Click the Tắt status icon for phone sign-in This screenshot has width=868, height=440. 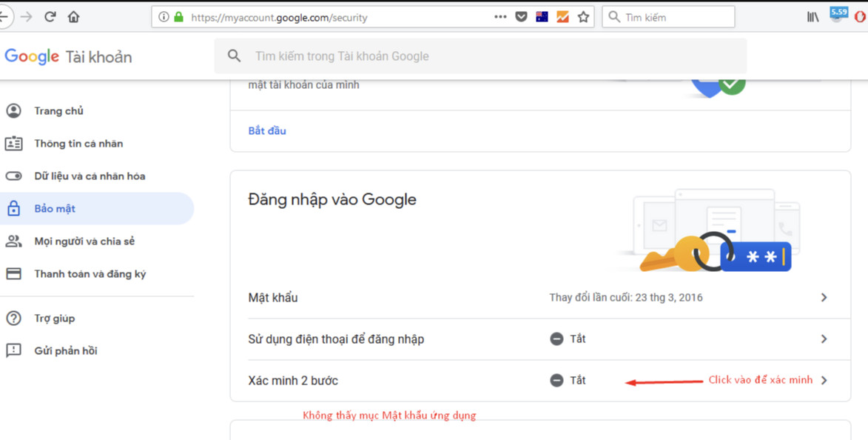pyautogui.click(x=556, y=339)
